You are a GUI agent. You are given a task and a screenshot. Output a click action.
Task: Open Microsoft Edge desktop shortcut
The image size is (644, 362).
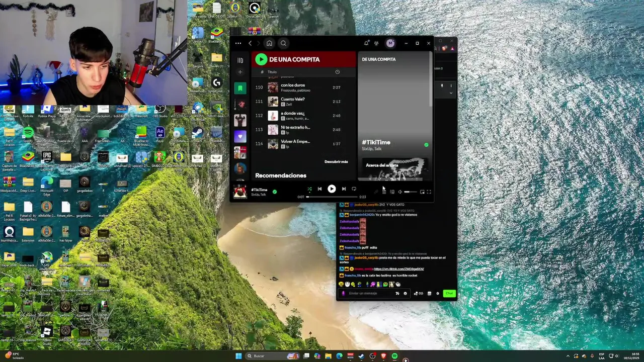tap(47, 185)
